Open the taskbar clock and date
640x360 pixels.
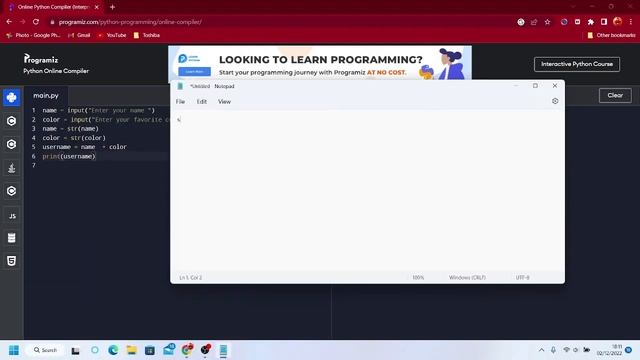[609, 350]
